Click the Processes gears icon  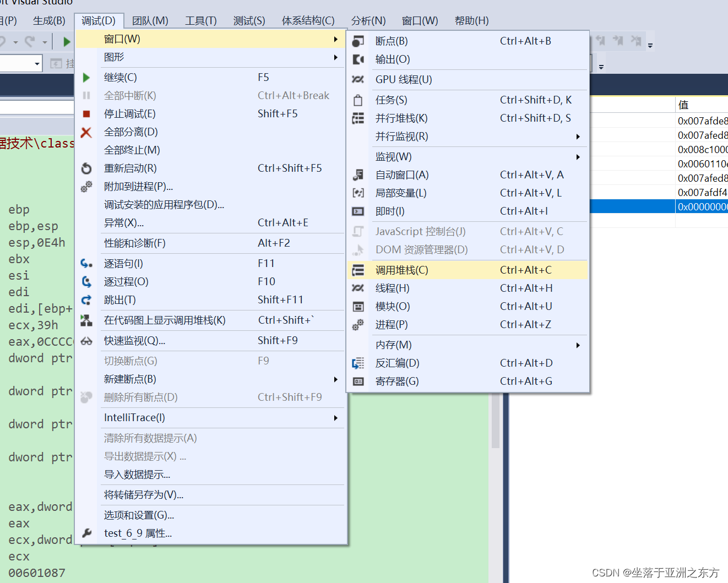point(358,325)
